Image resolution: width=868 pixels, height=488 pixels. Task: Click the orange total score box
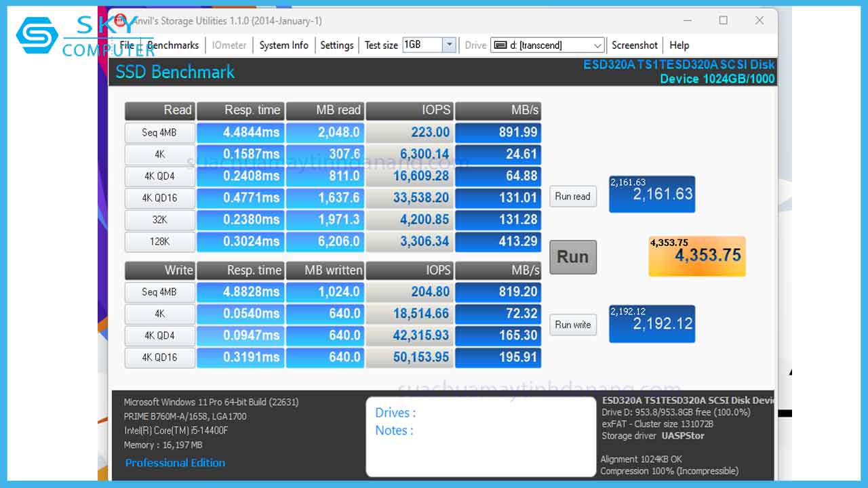coord(696,256)
